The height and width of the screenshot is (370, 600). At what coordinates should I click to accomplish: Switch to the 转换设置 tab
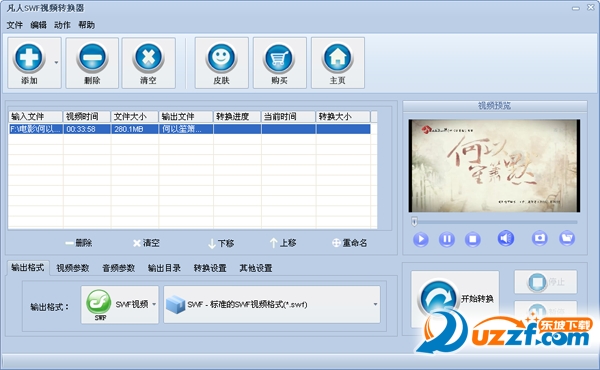(210, 268)
